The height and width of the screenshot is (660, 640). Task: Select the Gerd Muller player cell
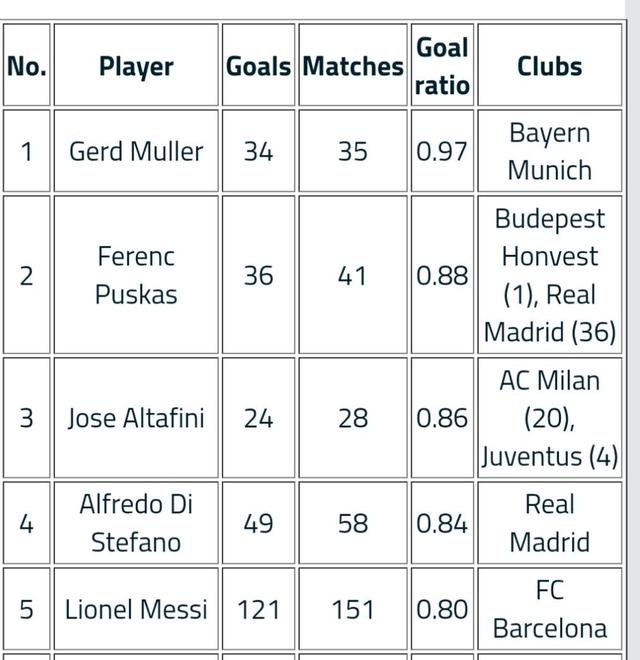point(136,151)
